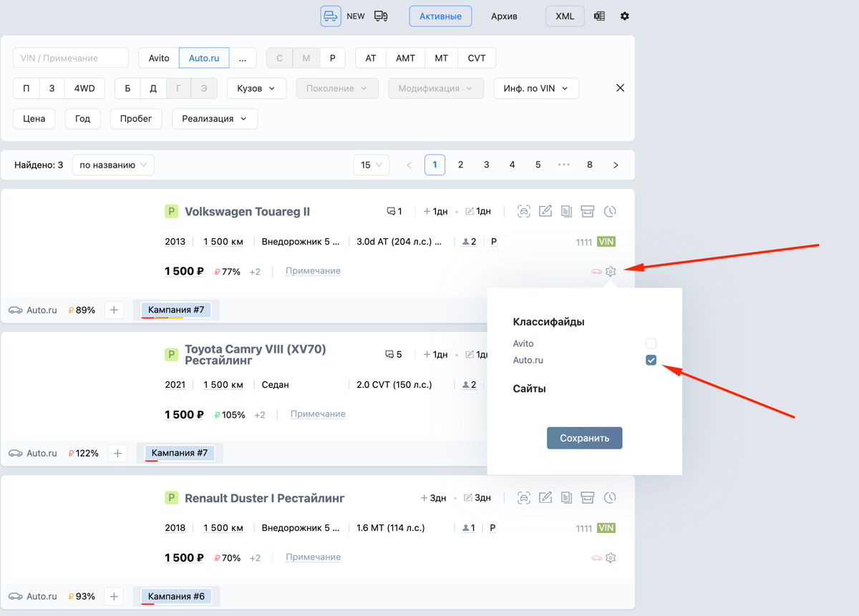Uncheck the Auto.ru classifieds checkbox
Screen dimensions: 859x616
651,360
